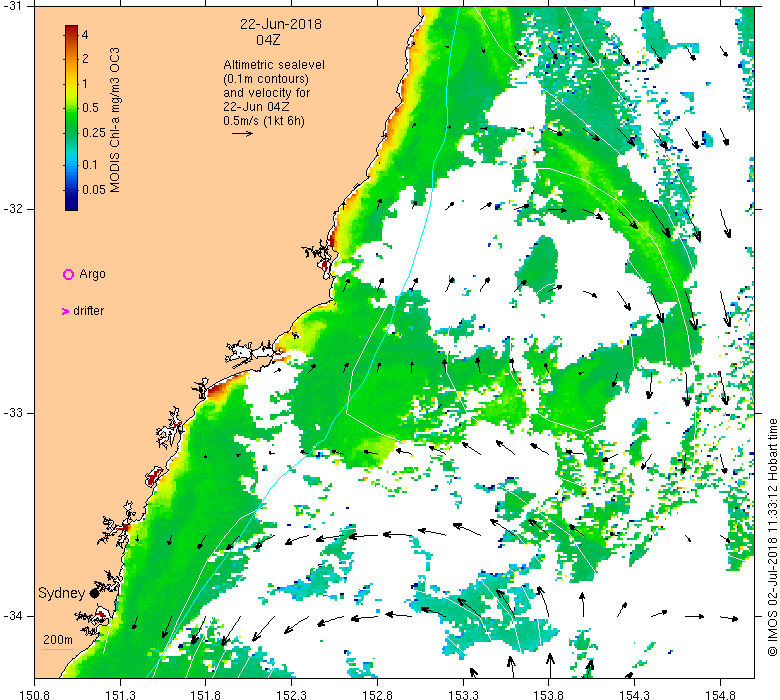
Task: Click the '(0.1m contours)' caption line
Action: point(266,79)
